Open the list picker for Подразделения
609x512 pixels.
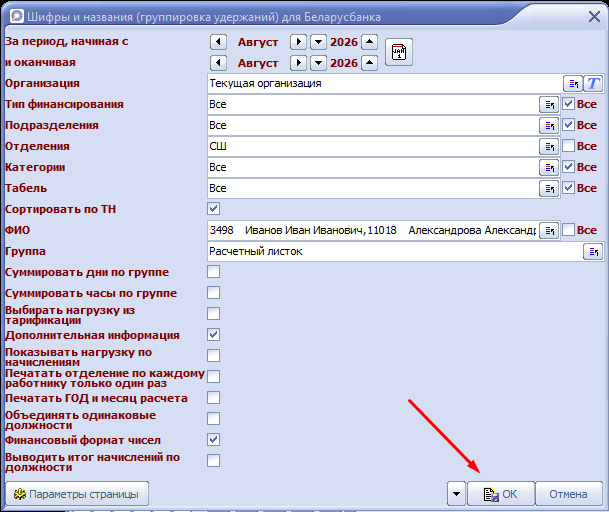pyautogui.click(x=549, y=125)
